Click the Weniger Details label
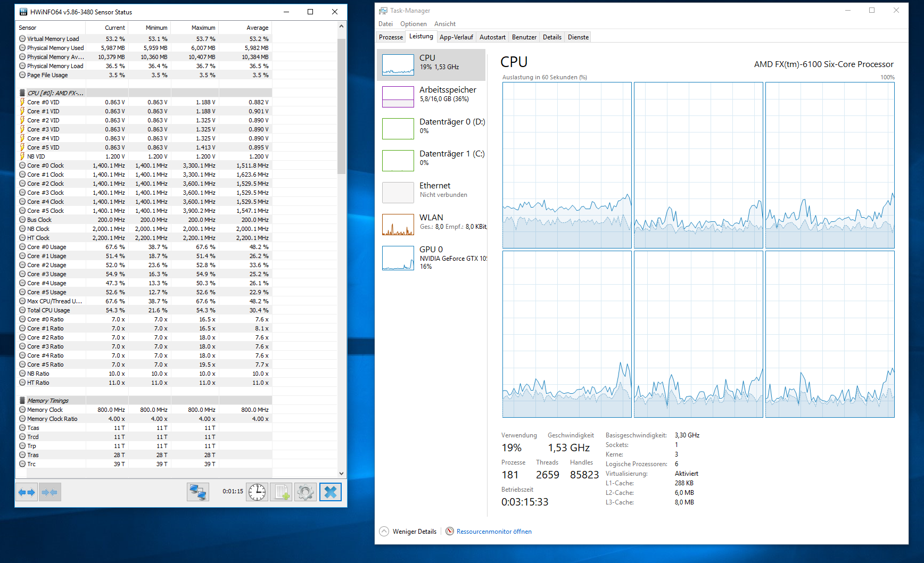Image resolution: width=924 pixels, height=563 pixels. [415, 532]
